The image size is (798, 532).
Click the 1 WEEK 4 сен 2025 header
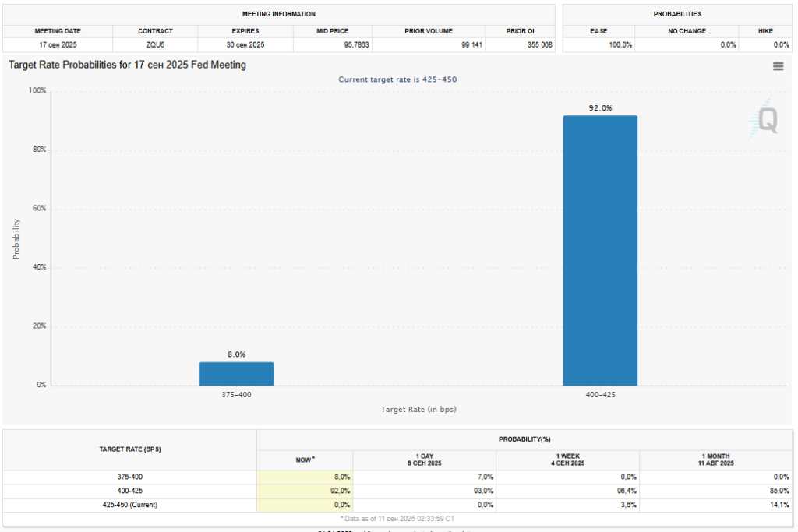pos(567,460)
